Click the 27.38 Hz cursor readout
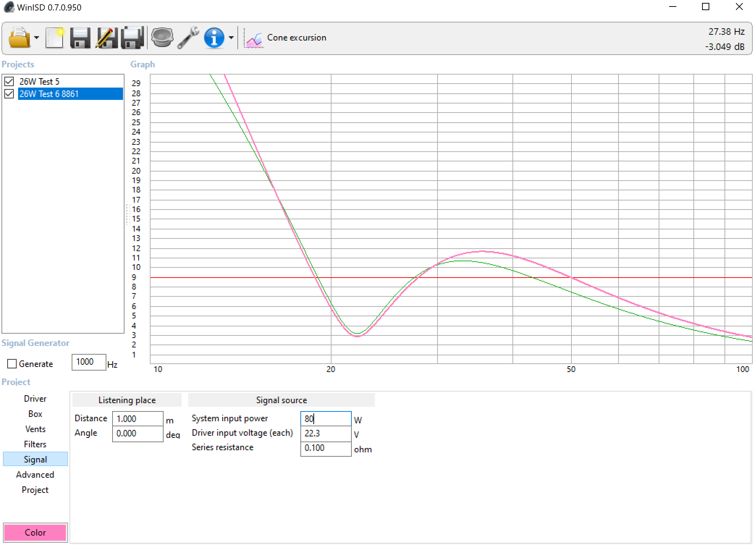The width and height of the screenshot is (756, 545). point(726,31)
